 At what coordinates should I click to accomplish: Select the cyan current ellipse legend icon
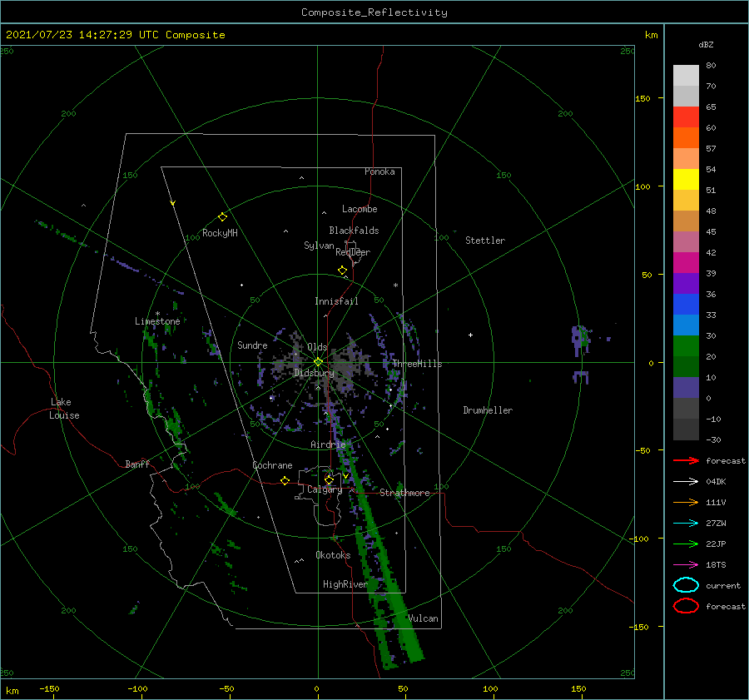(686, 585)
